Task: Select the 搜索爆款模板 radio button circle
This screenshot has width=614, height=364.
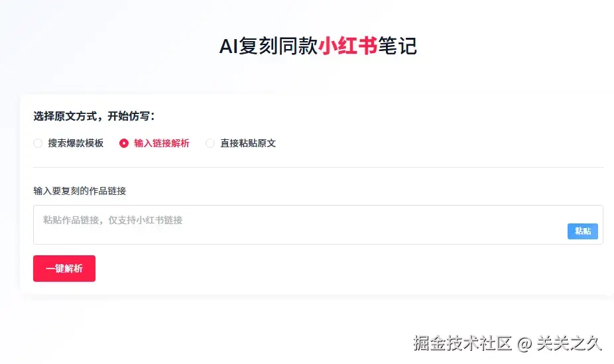Action: pyautogui.click(x=38, y=143)
